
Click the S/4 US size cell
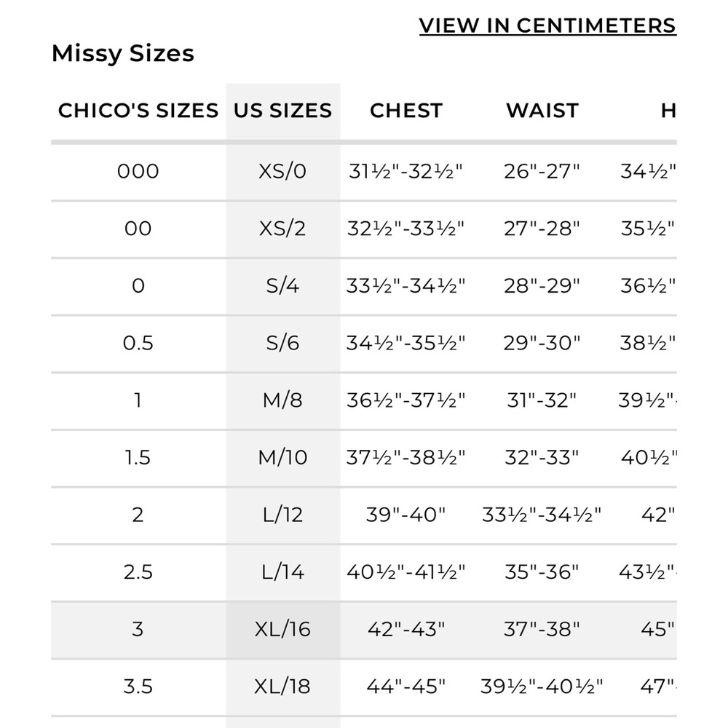tap(282, 285)
